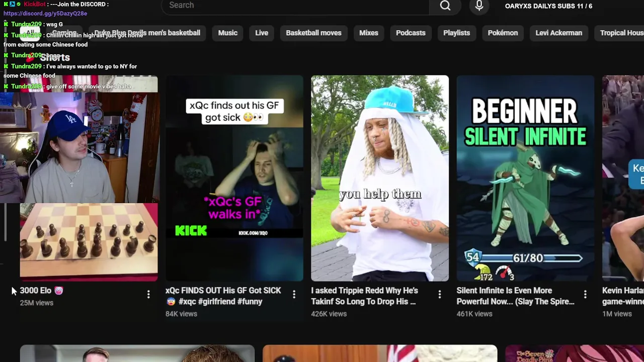Select the Live filter chip

[262, 33]
